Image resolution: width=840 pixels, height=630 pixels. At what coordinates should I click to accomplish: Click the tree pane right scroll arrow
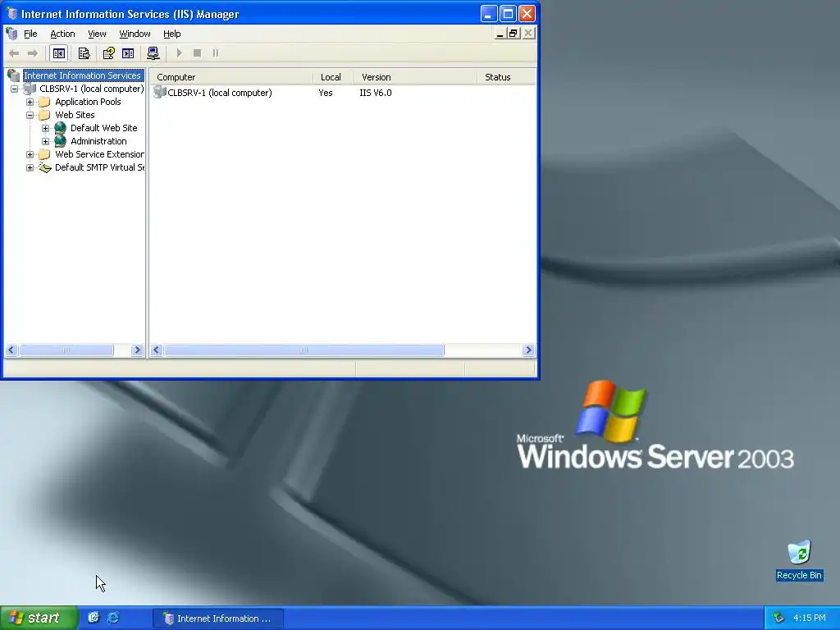tap(137, 349)
